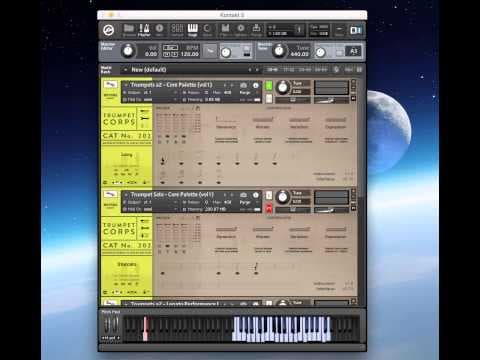The height and width of the screenshot is (360, 480).
Task: Click the minimize view button in toolbar
Action: pos(339,30)
